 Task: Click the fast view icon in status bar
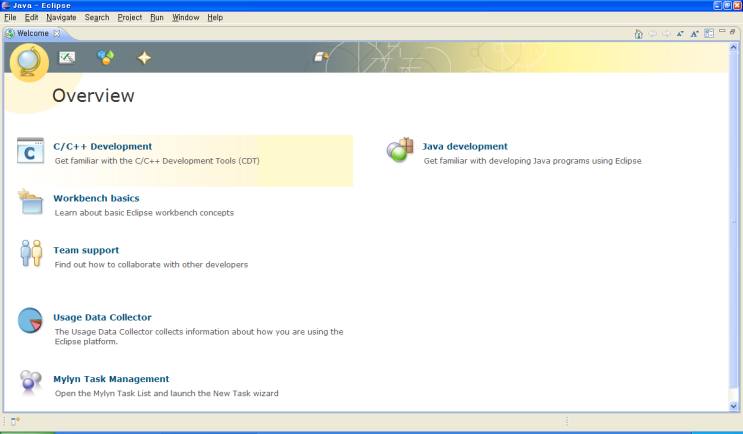point(15,421)
